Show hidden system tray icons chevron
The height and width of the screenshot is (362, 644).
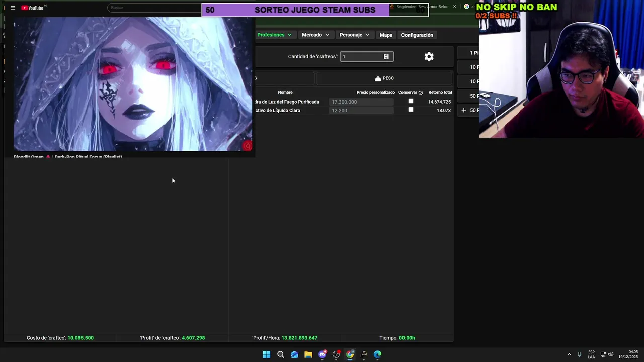coord(569,354)
